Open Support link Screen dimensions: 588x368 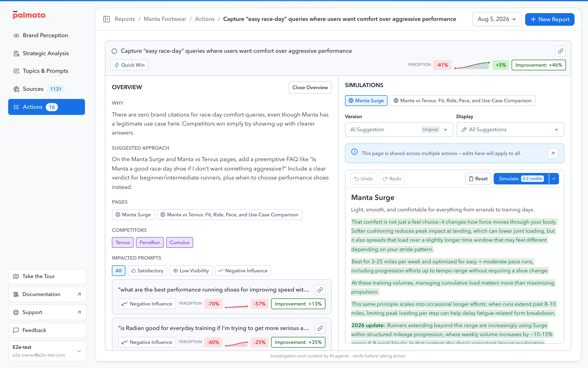click(x=47, y=312)
